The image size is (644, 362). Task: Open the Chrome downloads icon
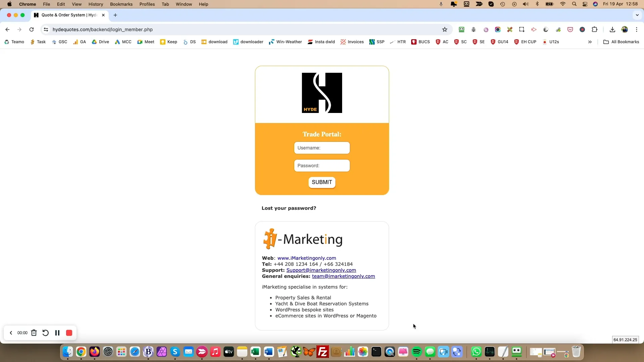612,29
